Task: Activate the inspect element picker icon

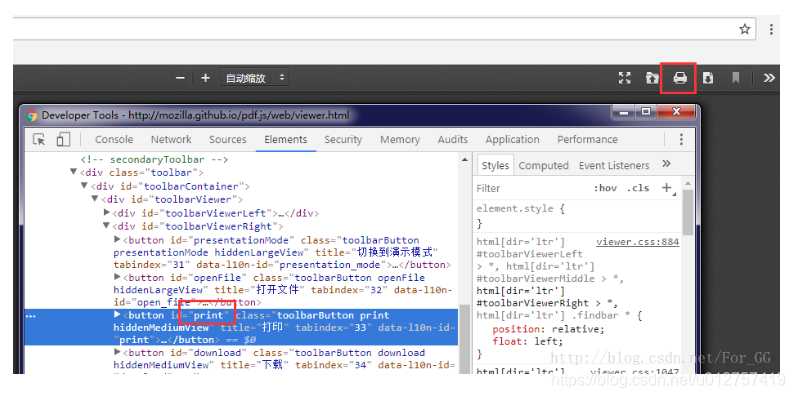Action: [39, 139]
